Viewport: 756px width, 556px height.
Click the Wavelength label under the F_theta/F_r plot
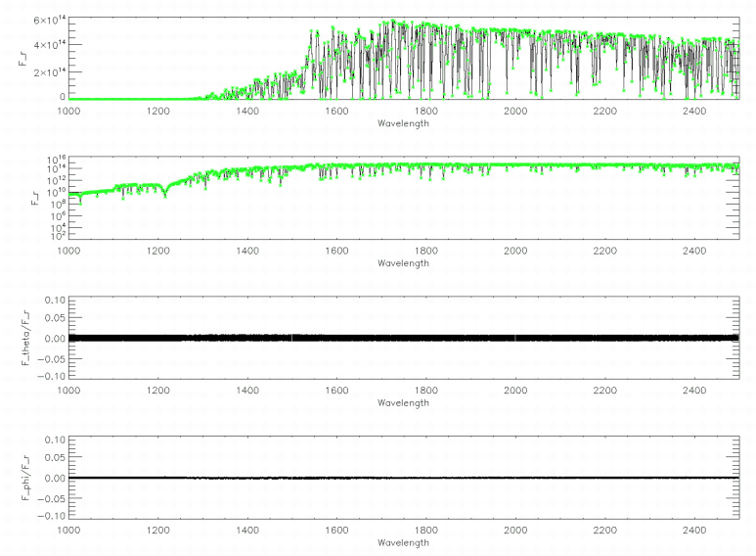coord(402,403)
